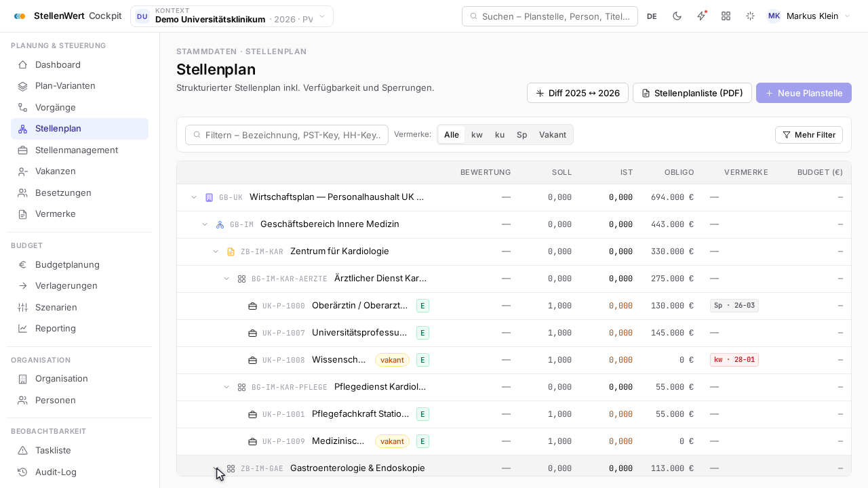Select the kw Vermerke filter
868x488 pixels.
[x=477, y=135]
